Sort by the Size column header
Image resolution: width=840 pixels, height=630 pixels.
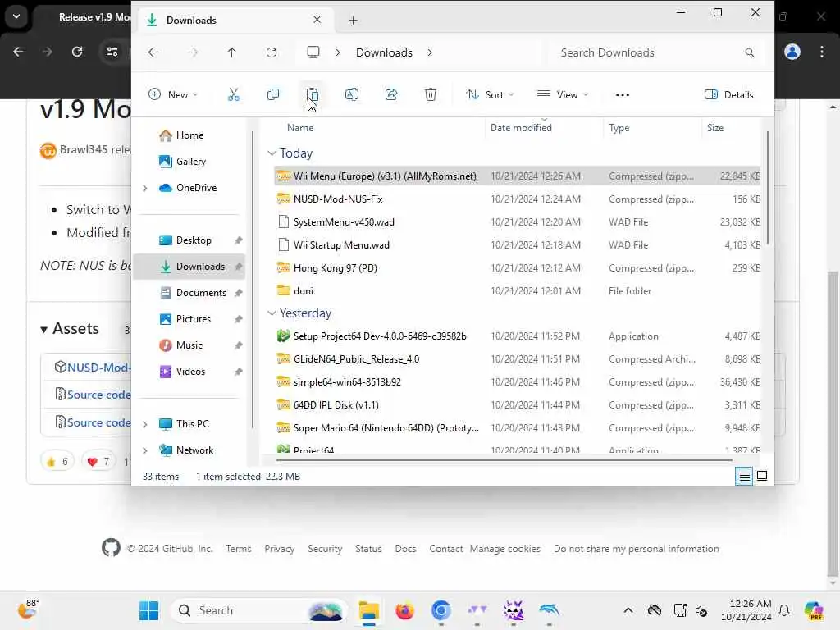pos(715,127)
